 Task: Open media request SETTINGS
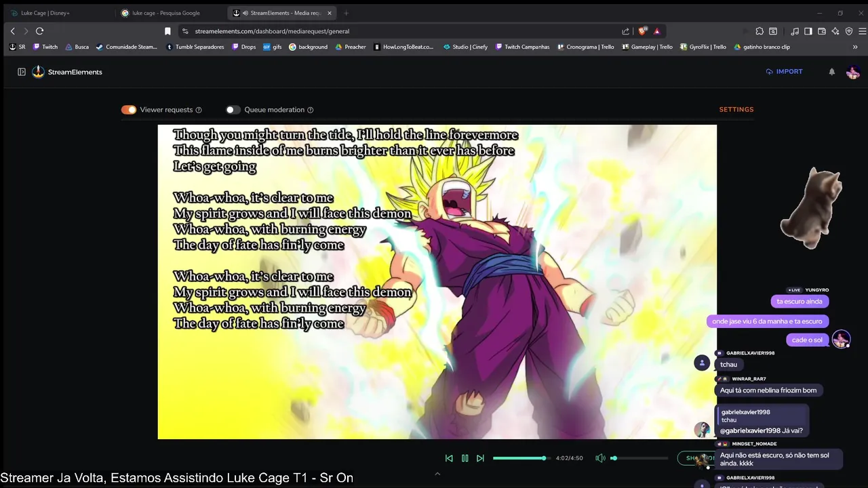(736, 109)
